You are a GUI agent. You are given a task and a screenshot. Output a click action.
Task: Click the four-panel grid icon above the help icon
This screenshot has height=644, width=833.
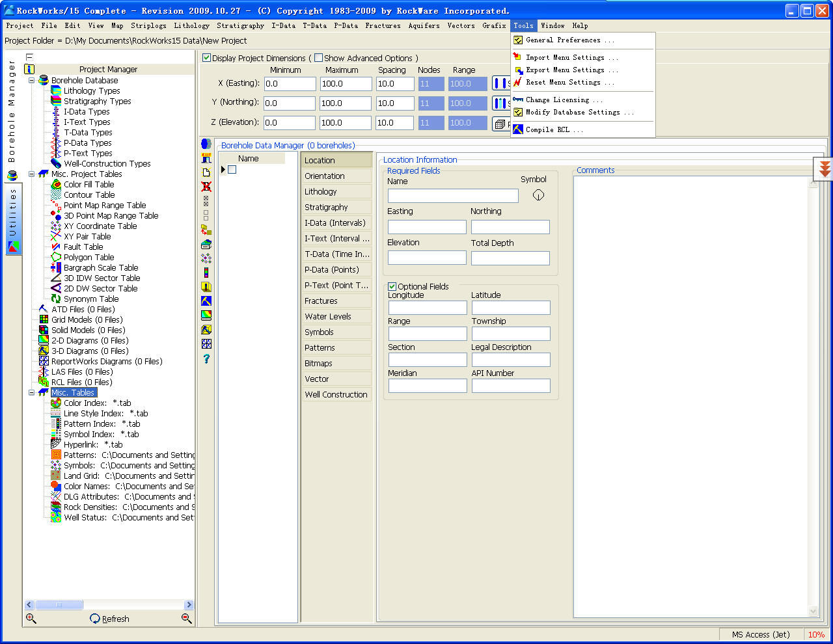[206, 343]
